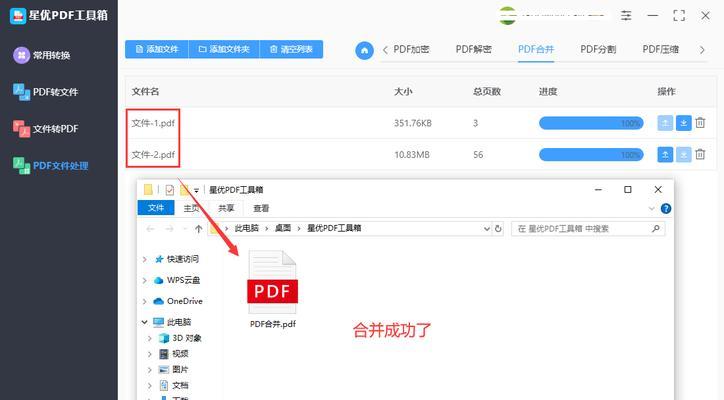The image size is (724, 400).
Task: Delete 文件-1.pdf from the list
Action: tap(700, 123)
